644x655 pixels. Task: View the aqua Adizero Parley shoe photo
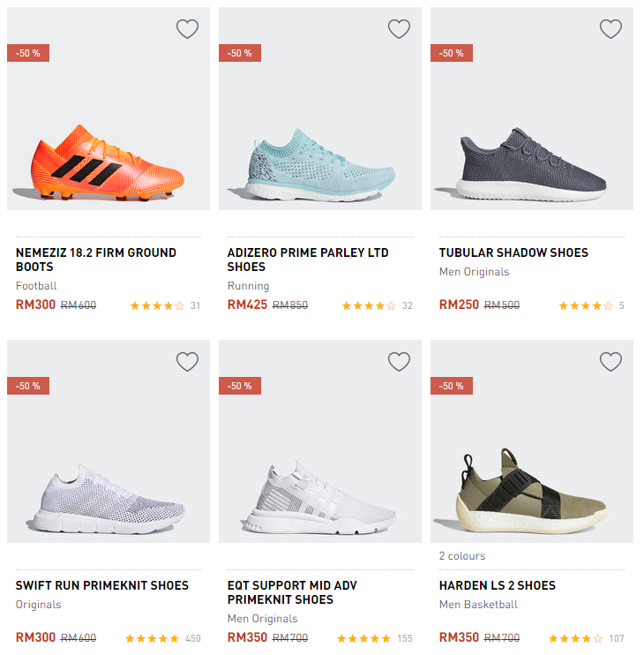coord(319,163)
